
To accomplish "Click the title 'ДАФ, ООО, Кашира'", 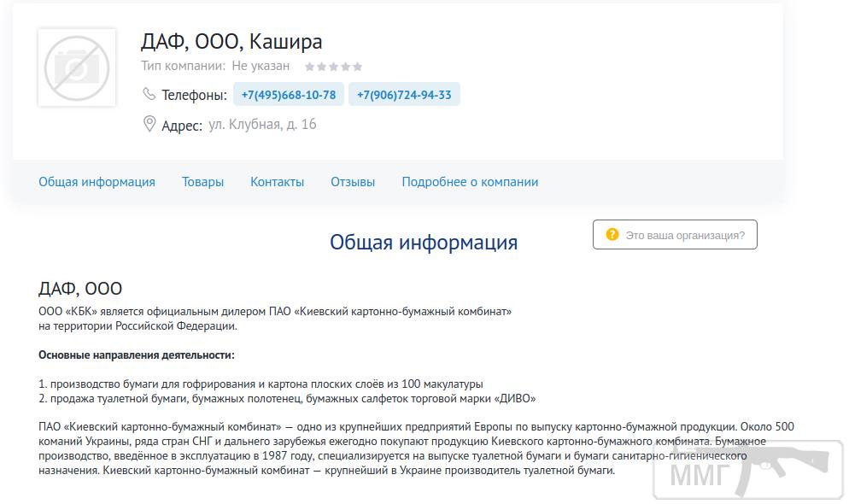I will [231, 41].
